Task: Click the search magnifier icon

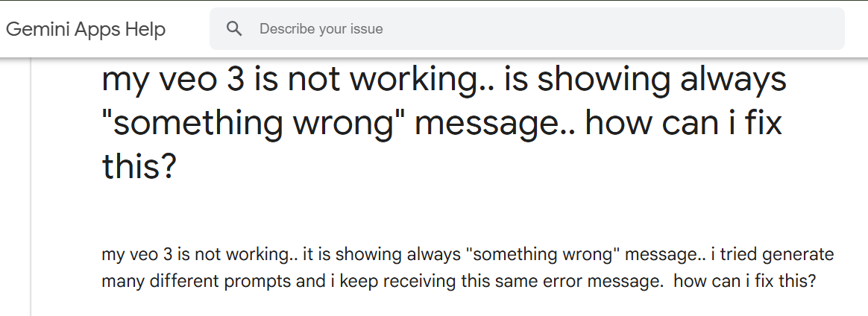Action: pyautogui.click(x=235, y=29)
